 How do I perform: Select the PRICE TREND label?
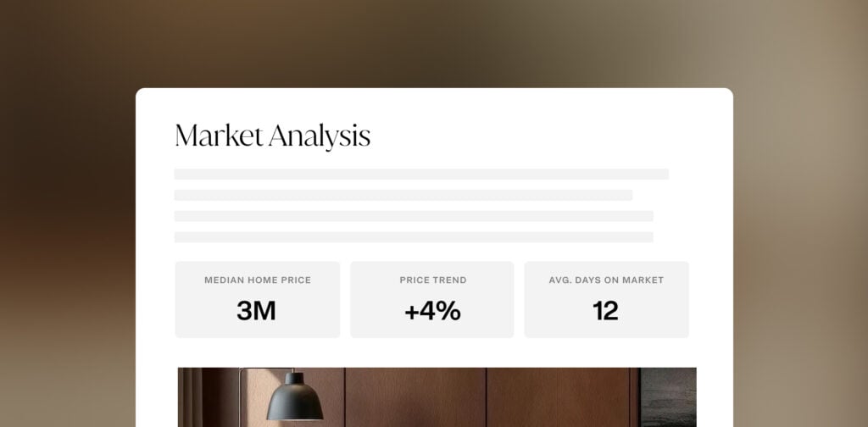point(432,280)
